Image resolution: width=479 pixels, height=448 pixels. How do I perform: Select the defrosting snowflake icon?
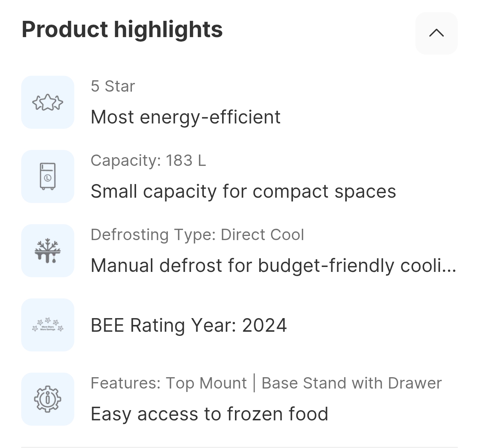click(x=48, y=251)
